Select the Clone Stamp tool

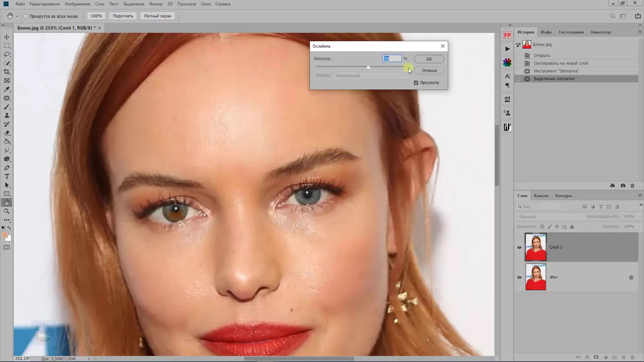pyautogui.click(x=7, y=116)
